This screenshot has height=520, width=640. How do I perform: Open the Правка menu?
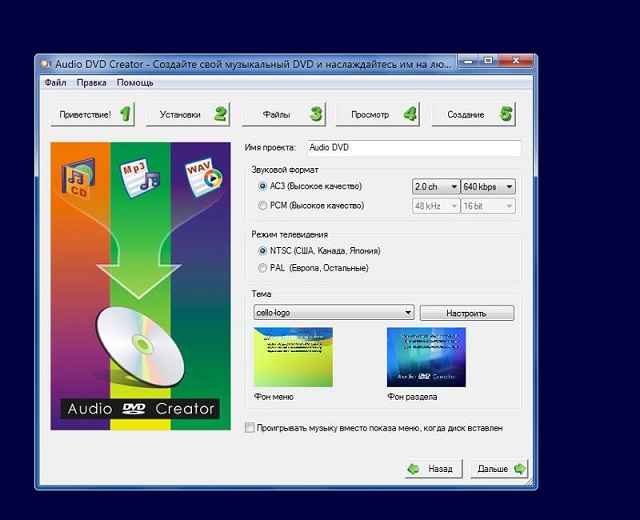[91, 82]
